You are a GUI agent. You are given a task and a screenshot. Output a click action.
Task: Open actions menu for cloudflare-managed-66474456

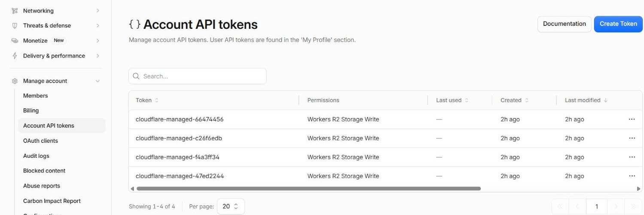pyautogui.click(x=632, y=119)
